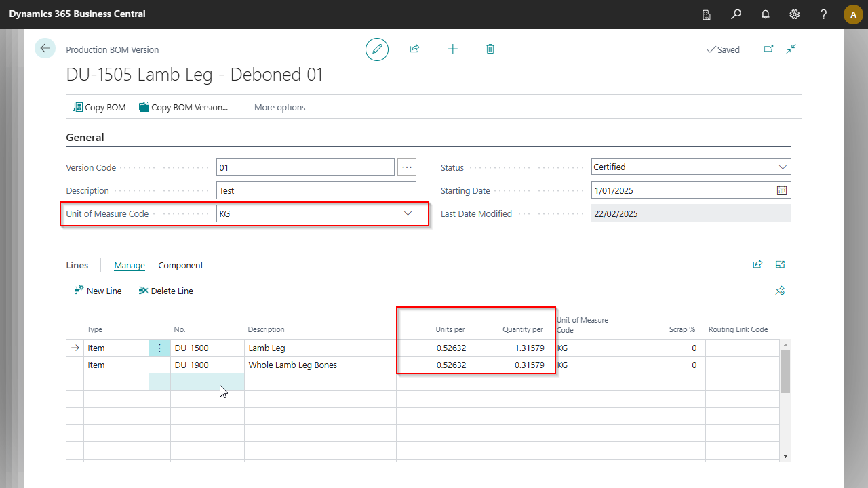Image resolution: width=868 pixels, height=488 pixels.
Task: Click Quantity per value -0.31579
Action: (x=514, y=365)
